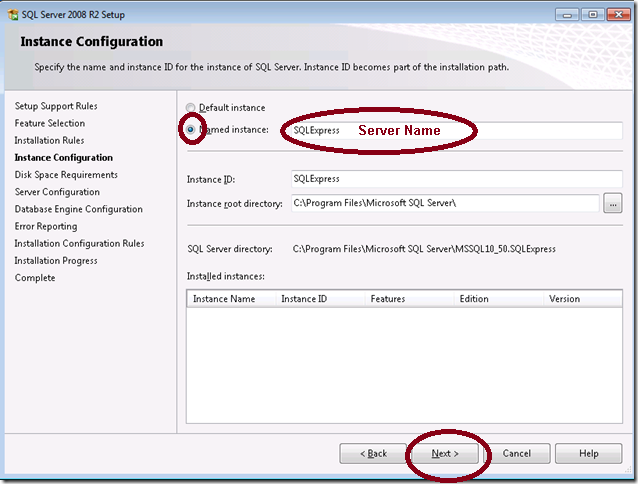Click the Features column header

[x=409, y=299]
